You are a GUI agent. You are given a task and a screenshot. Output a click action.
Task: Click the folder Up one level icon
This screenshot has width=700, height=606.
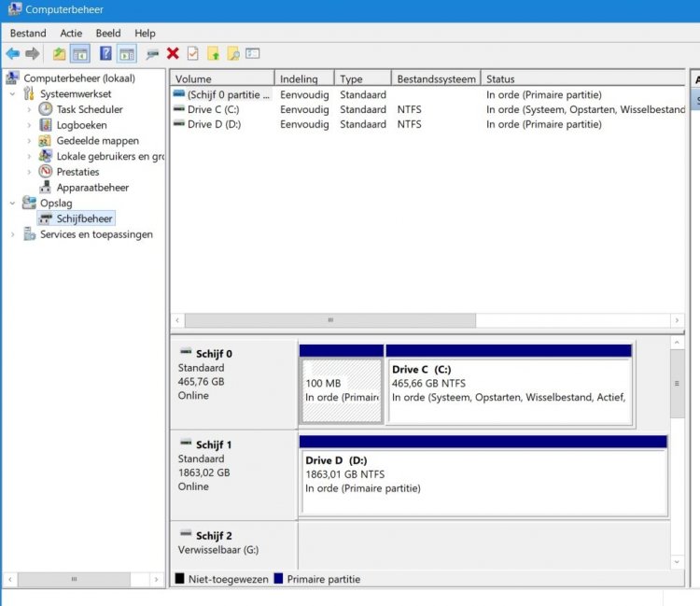(x=59, y=54)
